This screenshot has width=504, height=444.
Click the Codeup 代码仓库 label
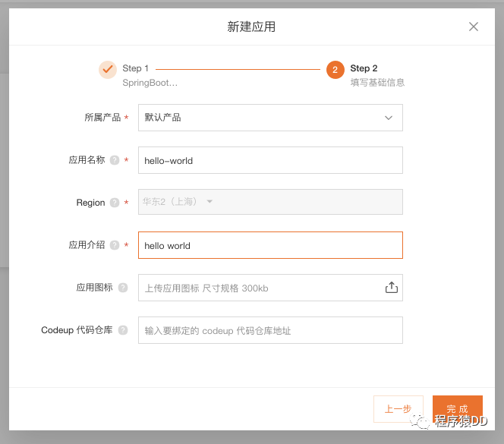[77, 330]
